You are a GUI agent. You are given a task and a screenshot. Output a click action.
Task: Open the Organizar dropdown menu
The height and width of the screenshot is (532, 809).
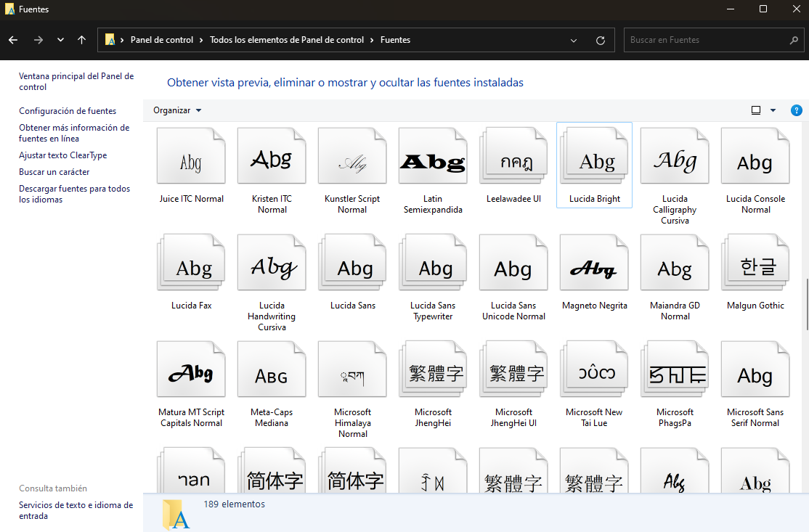177,110
